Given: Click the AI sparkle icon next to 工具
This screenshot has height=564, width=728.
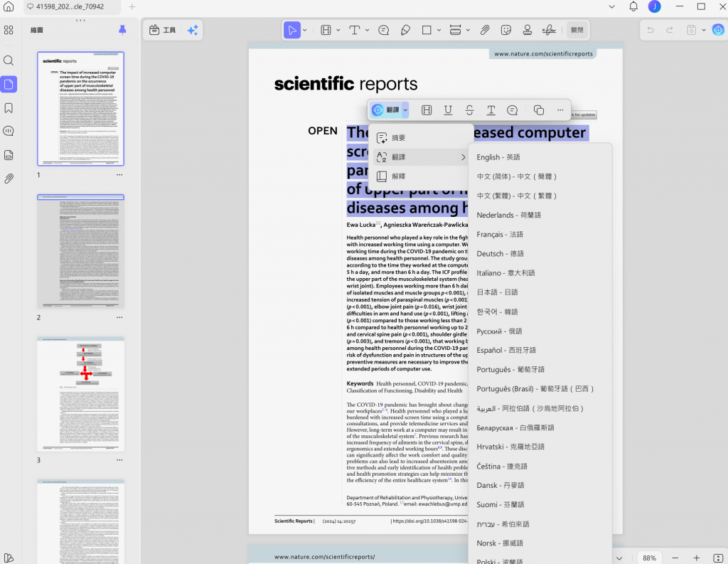Looking at the screenshot, I should (x=192, y=30).
